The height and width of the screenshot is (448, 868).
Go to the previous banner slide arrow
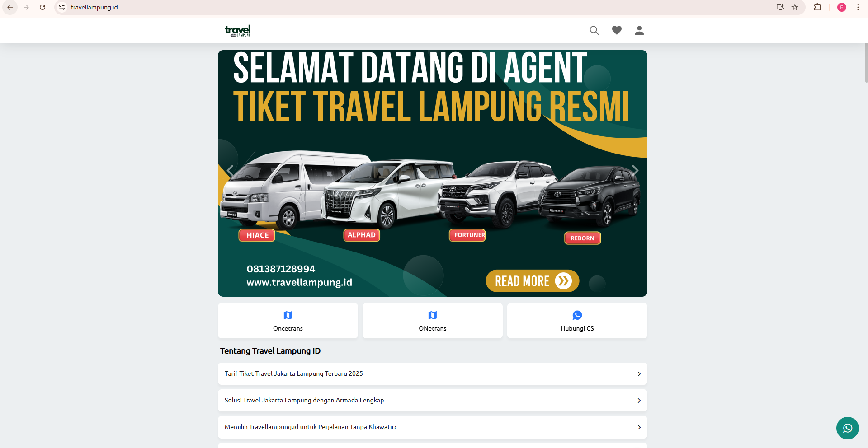click(x=230, y=171)
